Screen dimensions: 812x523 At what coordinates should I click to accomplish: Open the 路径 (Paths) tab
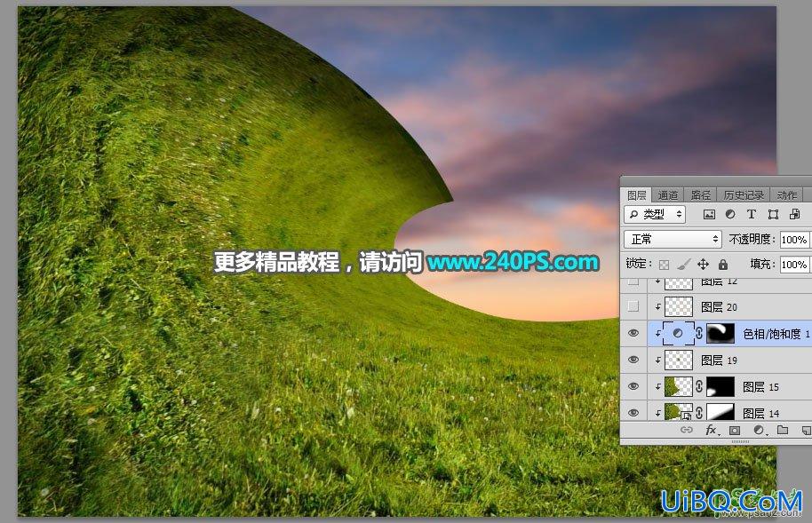700,195
